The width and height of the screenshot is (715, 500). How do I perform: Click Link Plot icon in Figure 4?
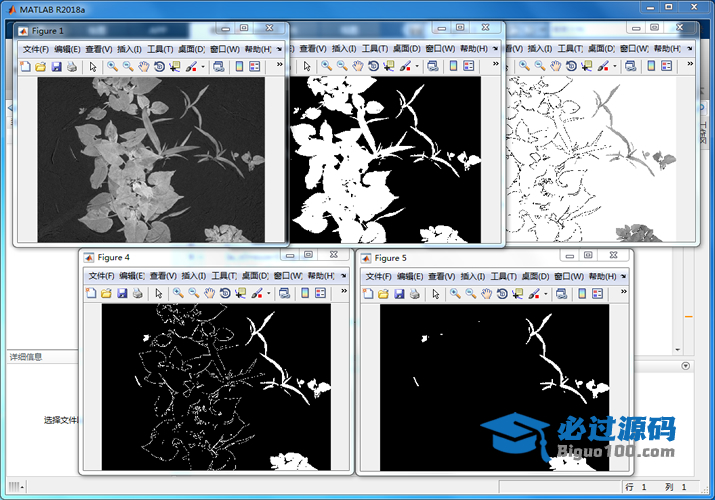[285, 293]
